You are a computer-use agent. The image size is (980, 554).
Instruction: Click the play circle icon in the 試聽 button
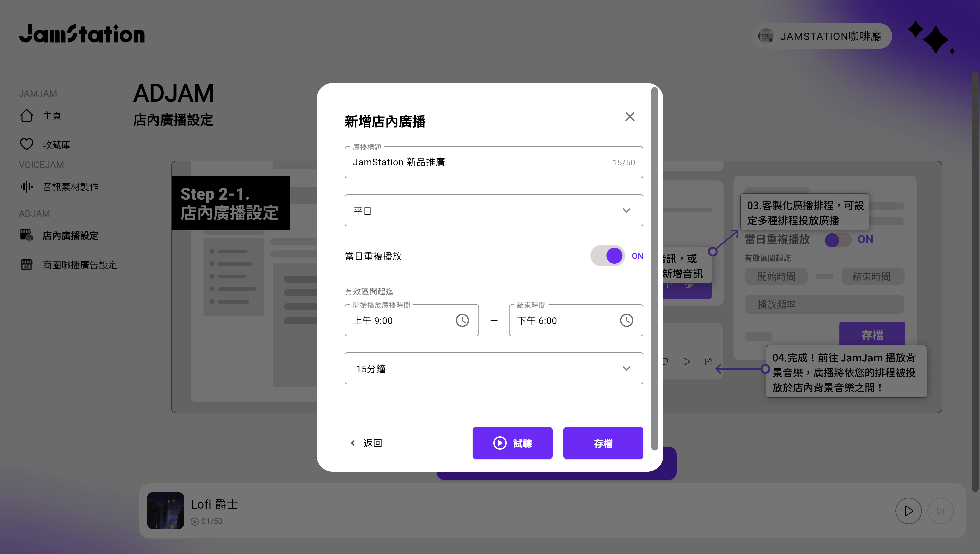click(x=500, y=443)
